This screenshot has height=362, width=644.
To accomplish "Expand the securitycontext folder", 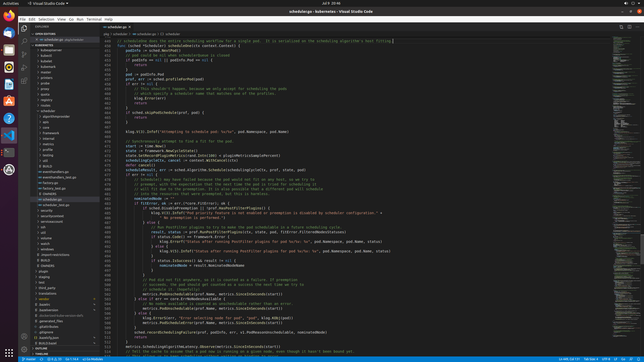I will 65,216.
